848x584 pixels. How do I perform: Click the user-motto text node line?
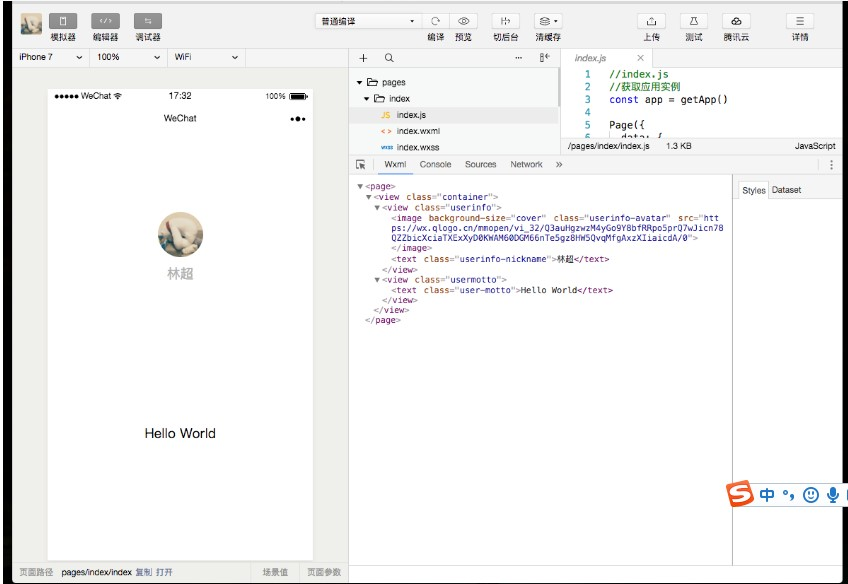pyautogui.click(x=502, y=290)
